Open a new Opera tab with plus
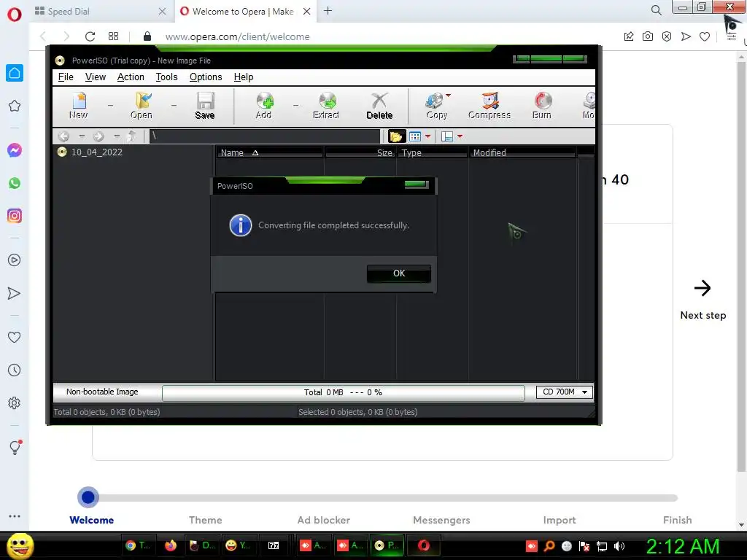This screenshot has height=560, width=747. pyautogui.click(x=328, y=11)
